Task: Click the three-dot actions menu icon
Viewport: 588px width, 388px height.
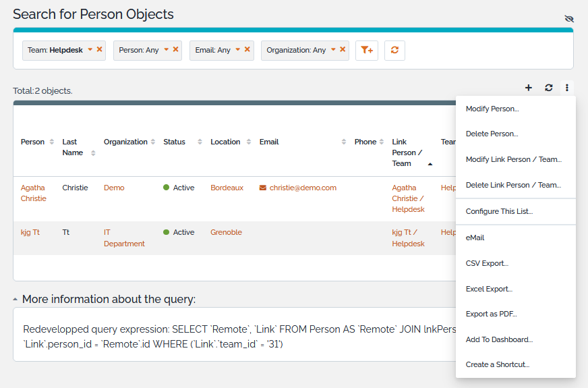Action: pos(568,88)
